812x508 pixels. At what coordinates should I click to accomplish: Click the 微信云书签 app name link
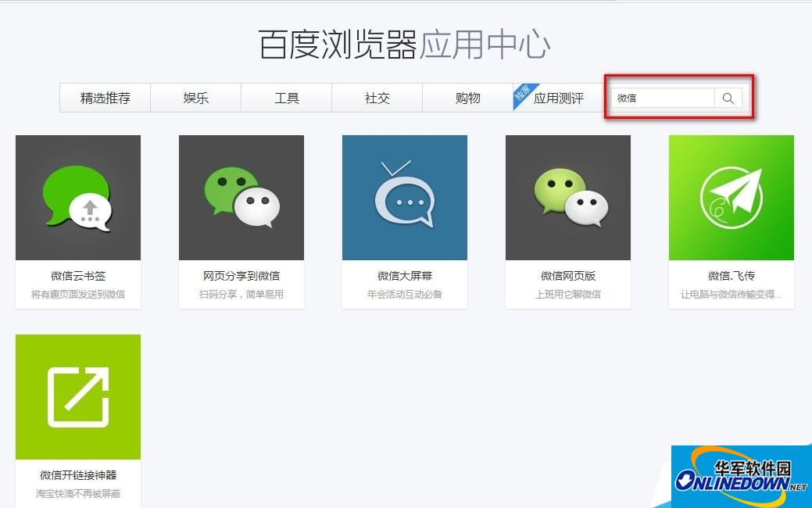[77, 275]
